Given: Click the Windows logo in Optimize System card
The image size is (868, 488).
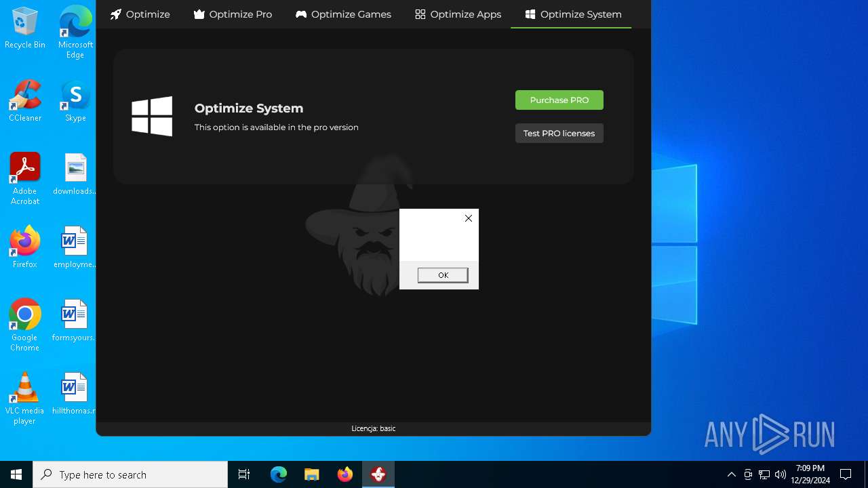Looking at the screenshot, I should (x=152, y=116).
